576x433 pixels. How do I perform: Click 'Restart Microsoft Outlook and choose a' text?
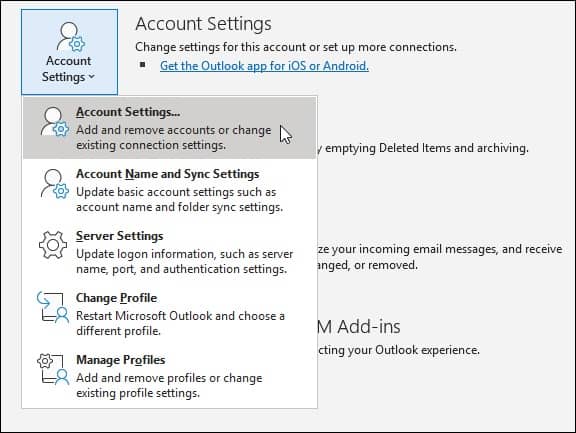click(180, 316)
